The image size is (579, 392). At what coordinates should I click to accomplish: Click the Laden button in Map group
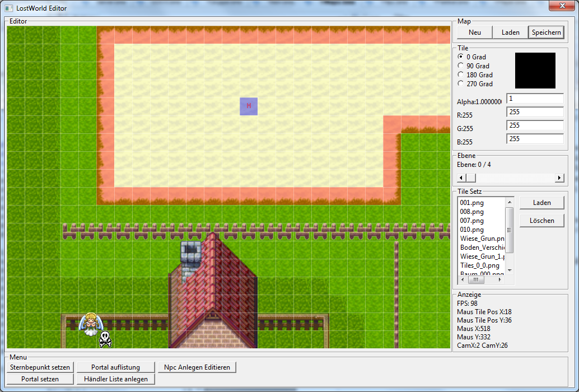pos(510,32)
